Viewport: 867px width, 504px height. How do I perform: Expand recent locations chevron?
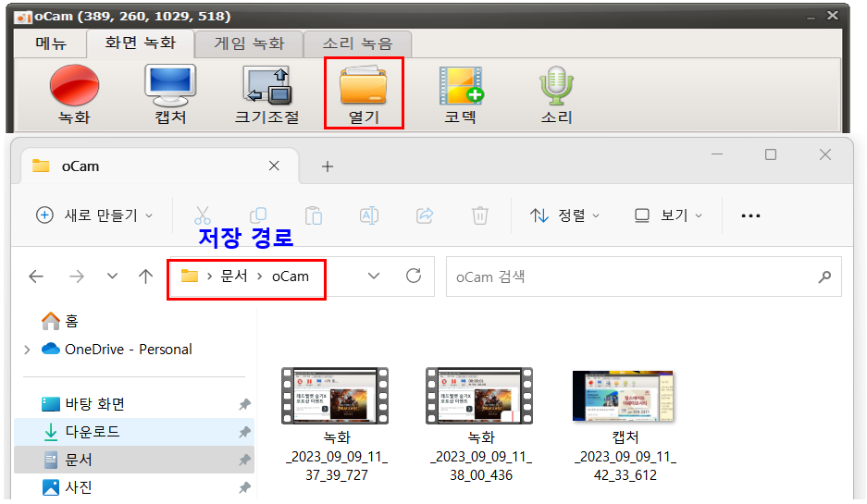point(112,276)
